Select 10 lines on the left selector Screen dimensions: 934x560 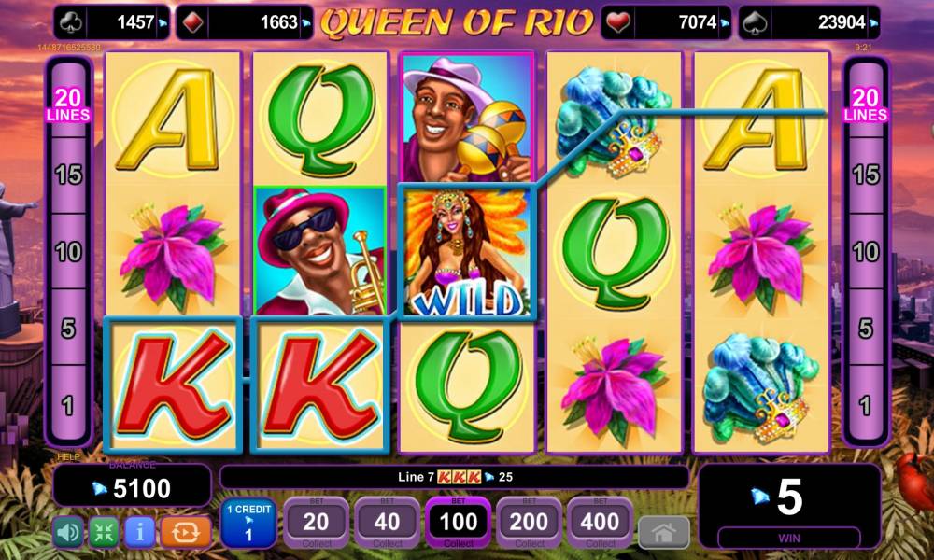point(68,252)
